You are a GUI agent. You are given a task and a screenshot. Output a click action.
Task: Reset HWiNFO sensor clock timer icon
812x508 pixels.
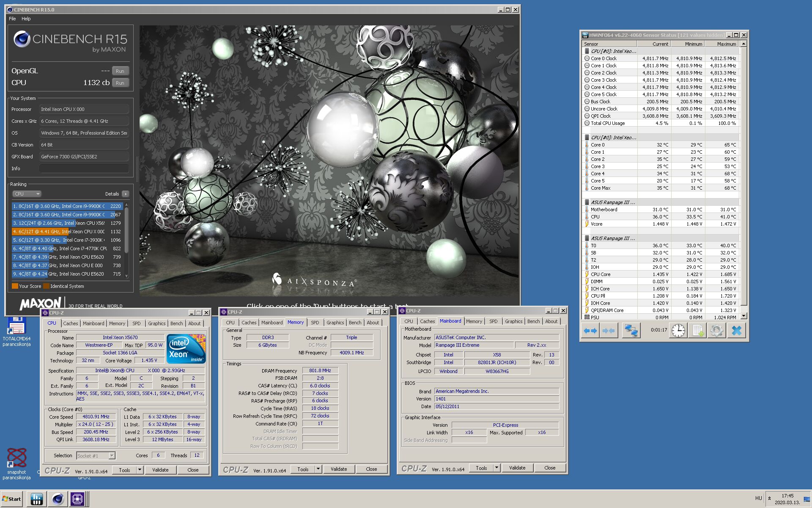coord(678,331)
